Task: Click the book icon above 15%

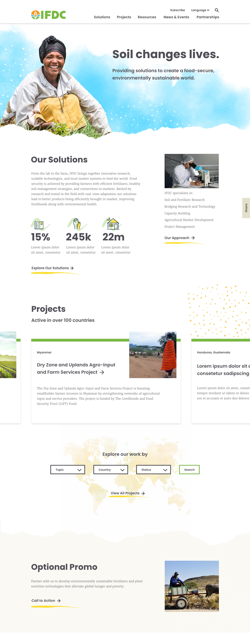Action: [39, 225]
